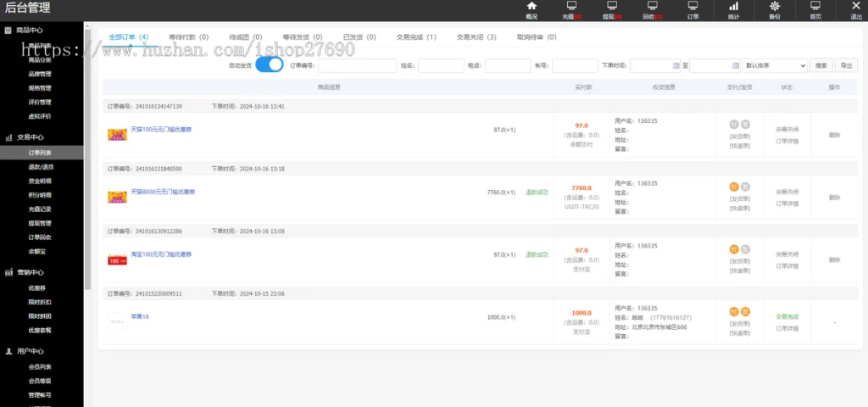This screenshot has width=868, height=407.
Task: Click the 备份 backup gear icon
Action: point(775,7)
